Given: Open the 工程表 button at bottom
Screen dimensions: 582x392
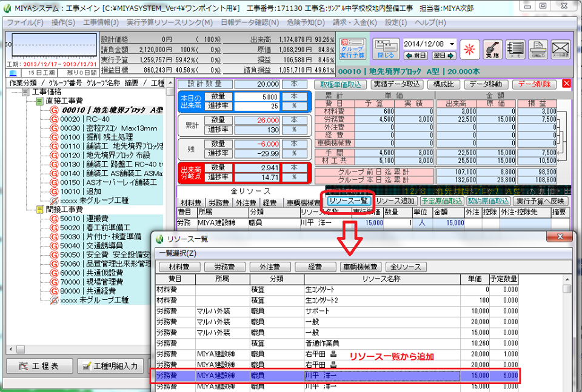Looking at the screenshot, I should pyautogui.click(x=39, y=366).
